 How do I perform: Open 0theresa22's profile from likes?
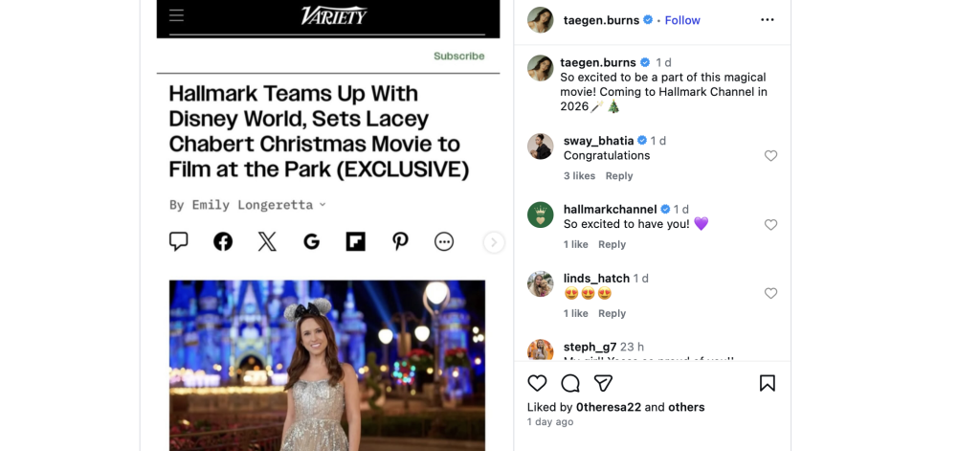point(608,407)
